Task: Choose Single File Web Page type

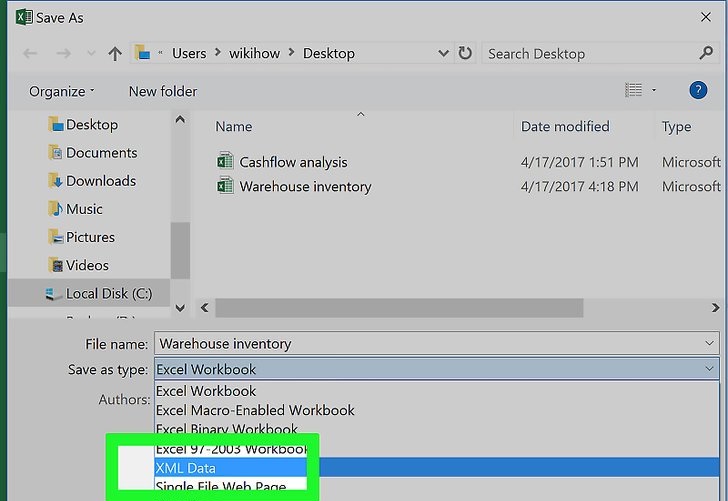Action: tap(231, 485)
